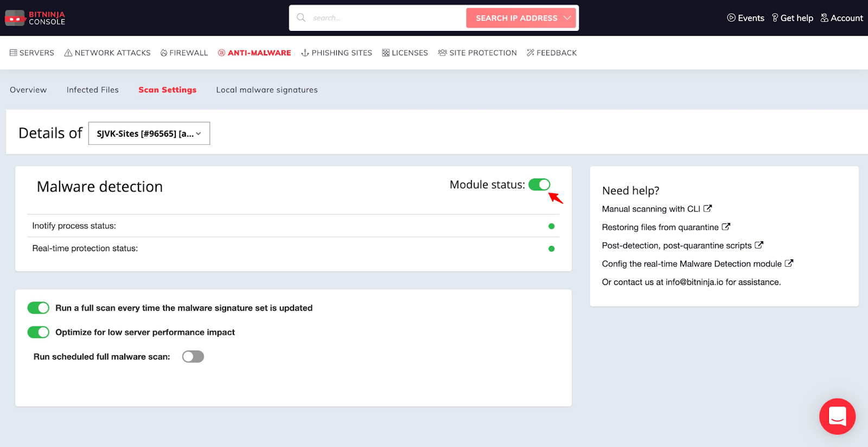Click the Account user icon
868x447 pixels.
(824, 18)
